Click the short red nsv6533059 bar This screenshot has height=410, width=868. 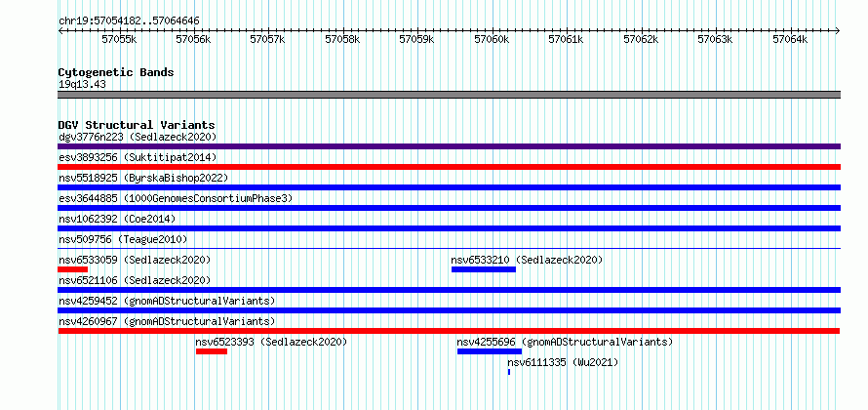[72, 269]
